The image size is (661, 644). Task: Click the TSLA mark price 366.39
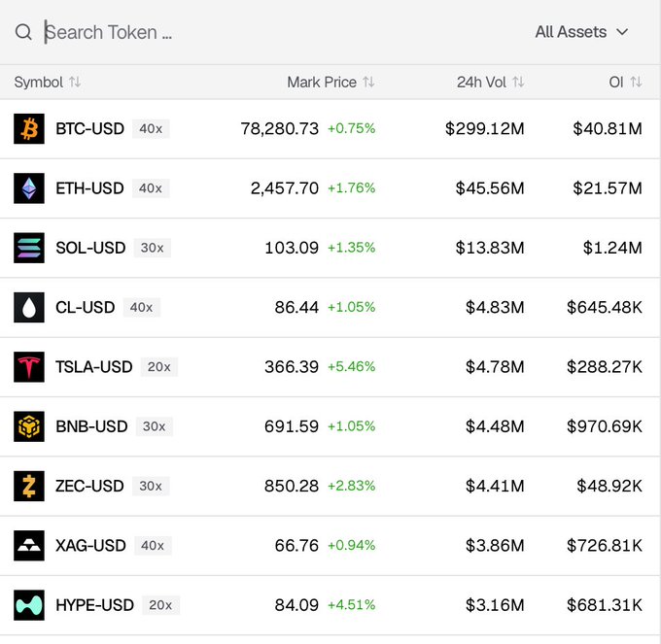(x=292, y=367)
